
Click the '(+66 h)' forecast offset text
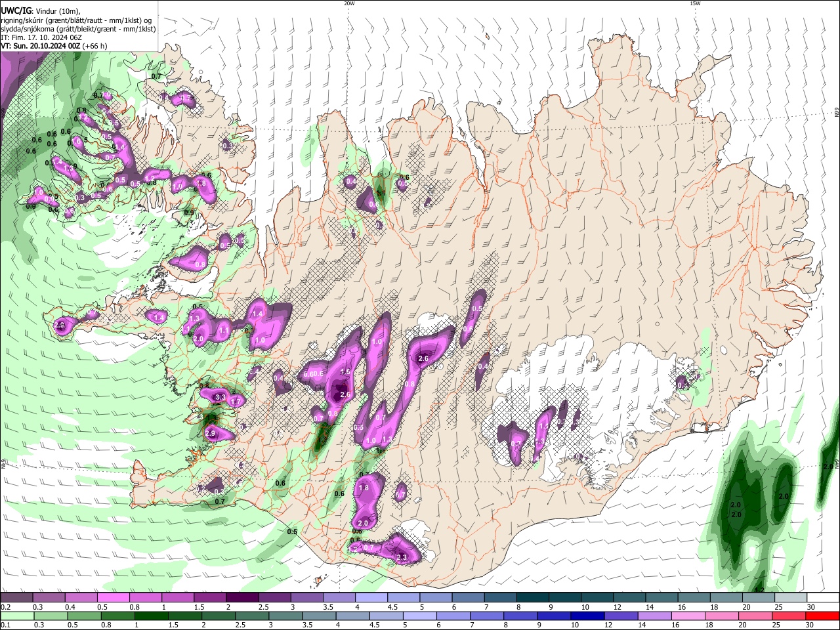tap(95, 46)
